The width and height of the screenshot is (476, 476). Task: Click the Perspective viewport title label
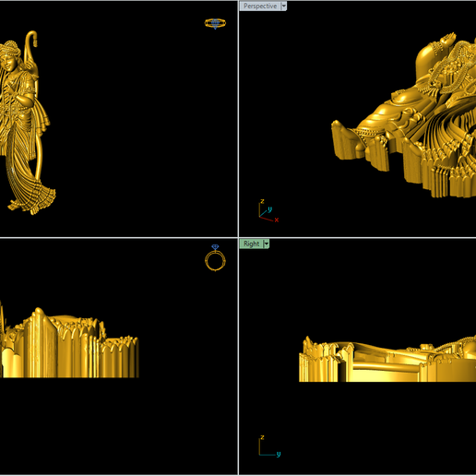260,6
